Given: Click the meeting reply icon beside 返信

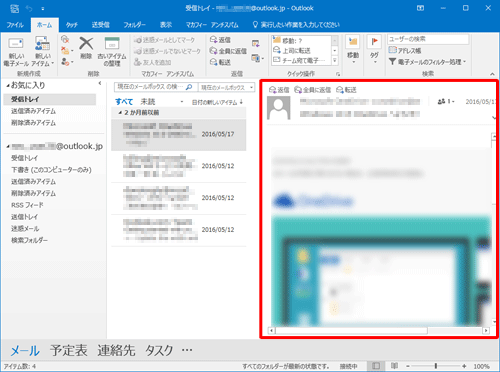Looking at the screenshot, I should [256, 43].
